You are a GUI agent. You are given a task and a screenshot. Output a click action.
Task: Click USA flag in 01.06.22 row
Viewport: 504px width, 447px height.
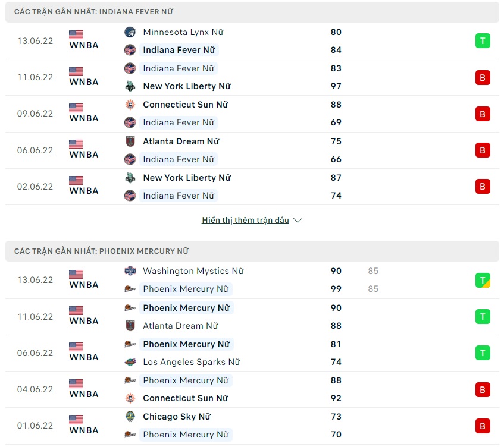76,420
